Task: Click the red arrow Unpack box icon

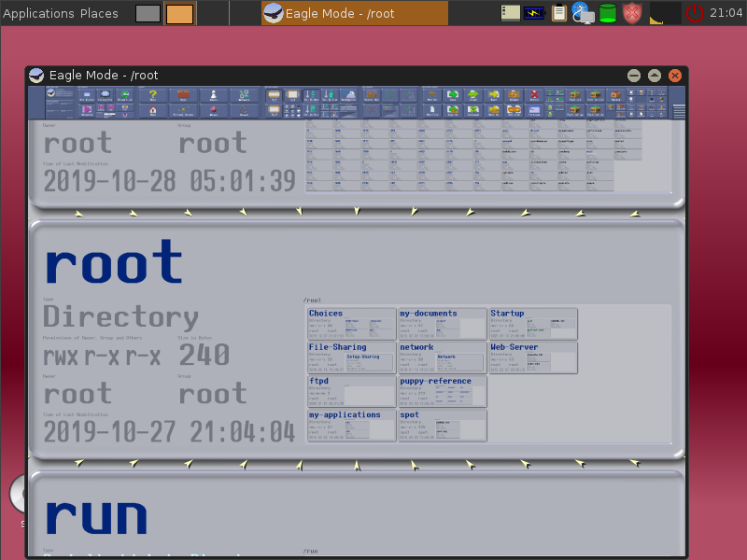Action: [x=616, y=95]
